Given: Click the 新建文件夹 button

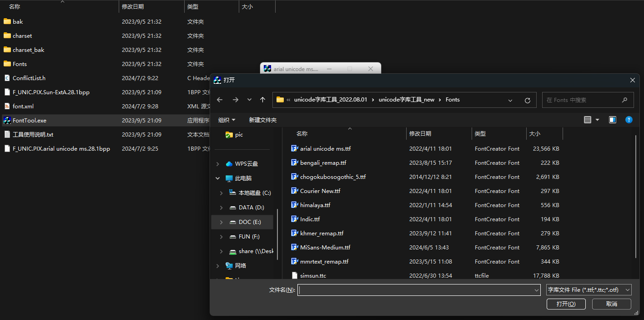Looking at the screenshot, I should click(263, 120).
